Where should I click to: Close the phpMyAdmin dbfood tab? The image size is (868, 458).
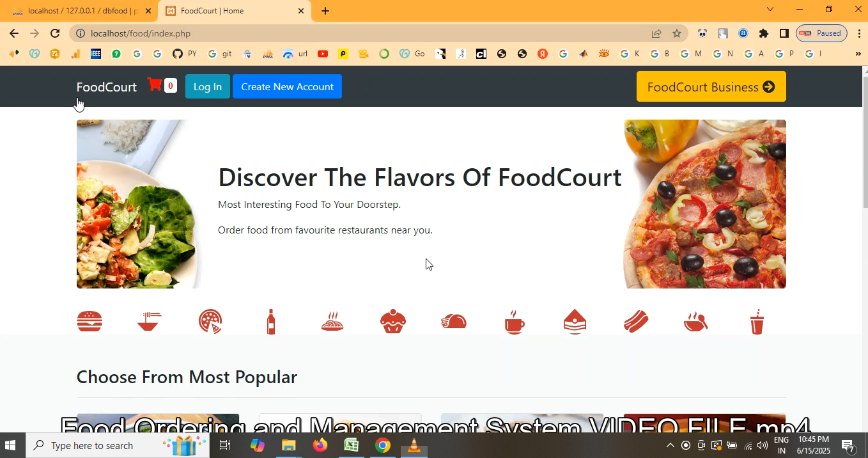pyautogui.click(x=148, y=11)
